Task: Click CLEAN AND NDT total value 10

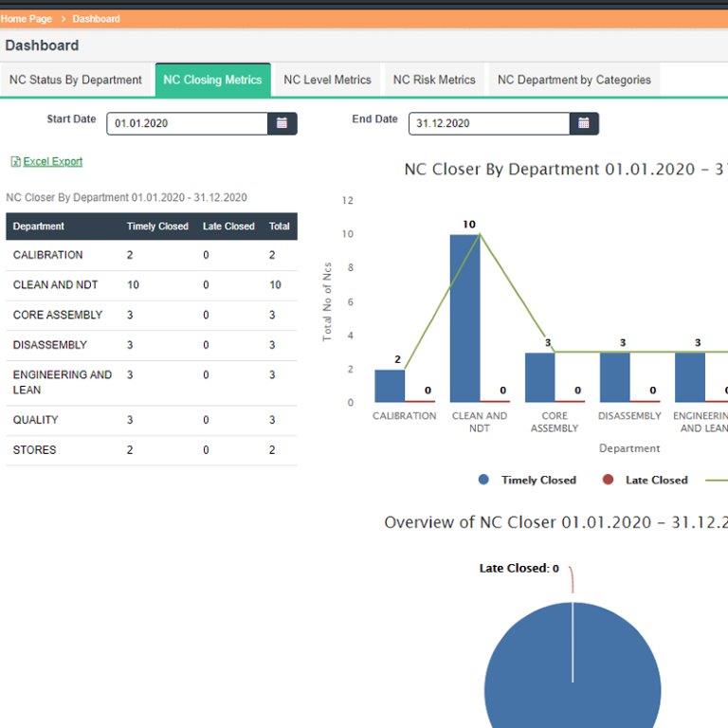Action: (x=275, y=285)
